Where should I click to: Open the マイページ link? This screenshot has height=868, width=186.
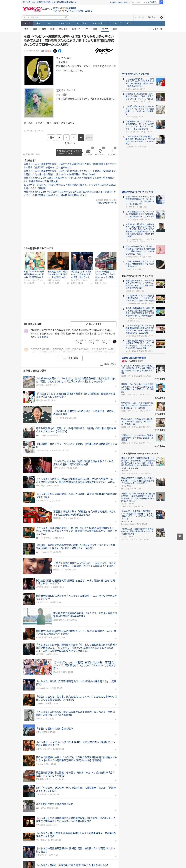tap(139, 18)
